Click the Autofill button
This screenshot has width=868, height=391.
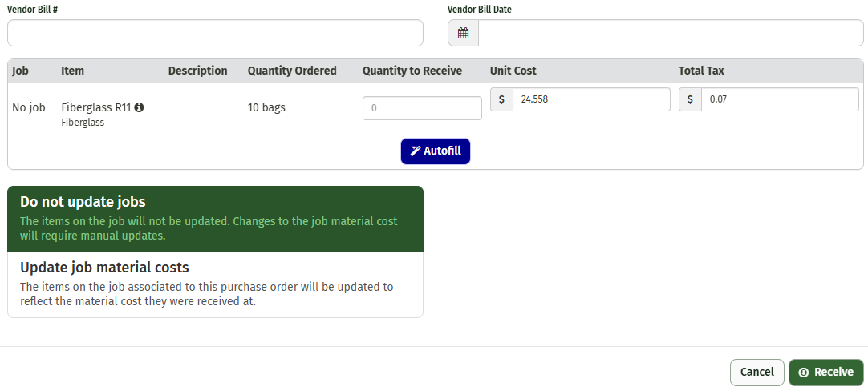click(x=436, y=151)
